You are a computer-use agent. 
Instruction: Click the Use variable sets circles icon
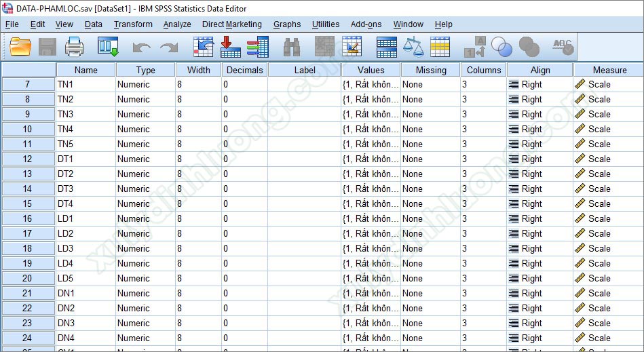click(502, 46)
